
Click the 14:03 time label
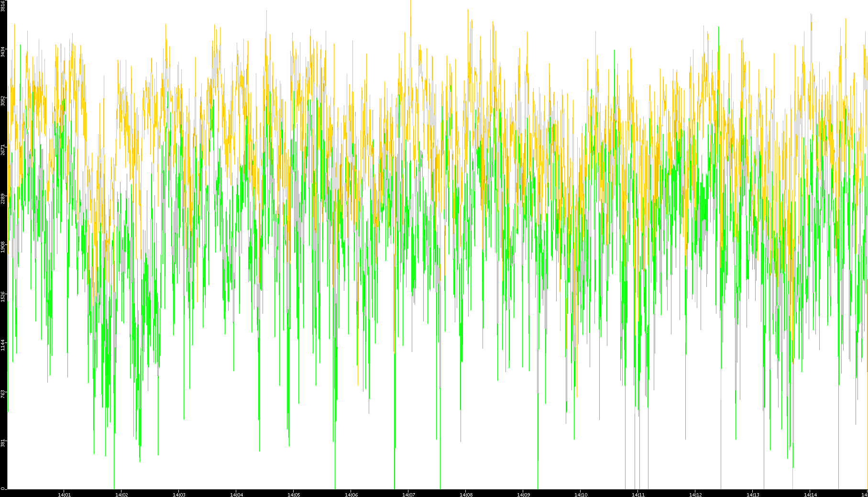pos(179,495)
